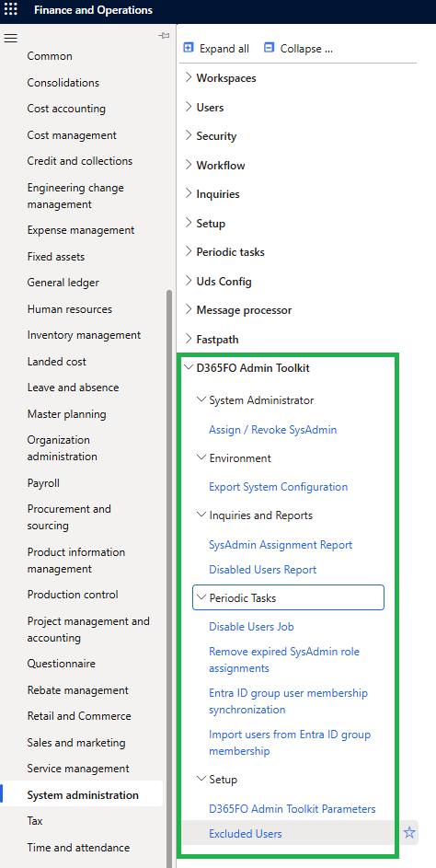Click the Expand all plus icon
The image size is (436, 868).
point(189,48)
